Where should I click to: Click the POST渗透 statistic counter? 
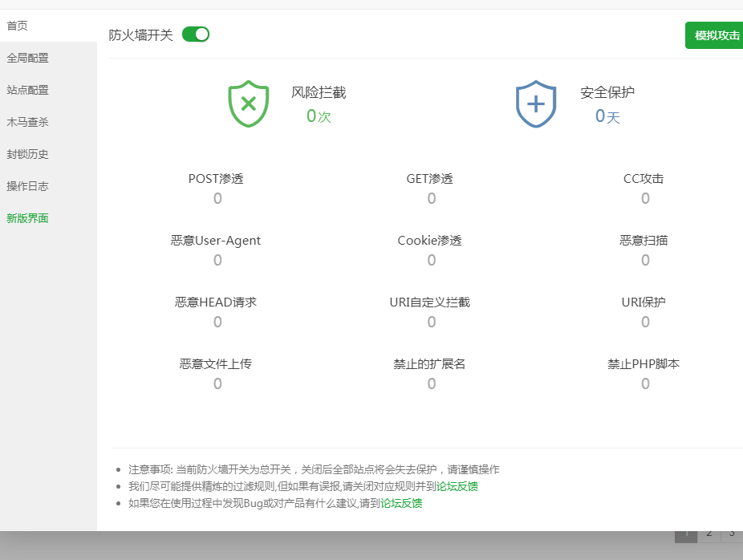click(x=217, y=197)
